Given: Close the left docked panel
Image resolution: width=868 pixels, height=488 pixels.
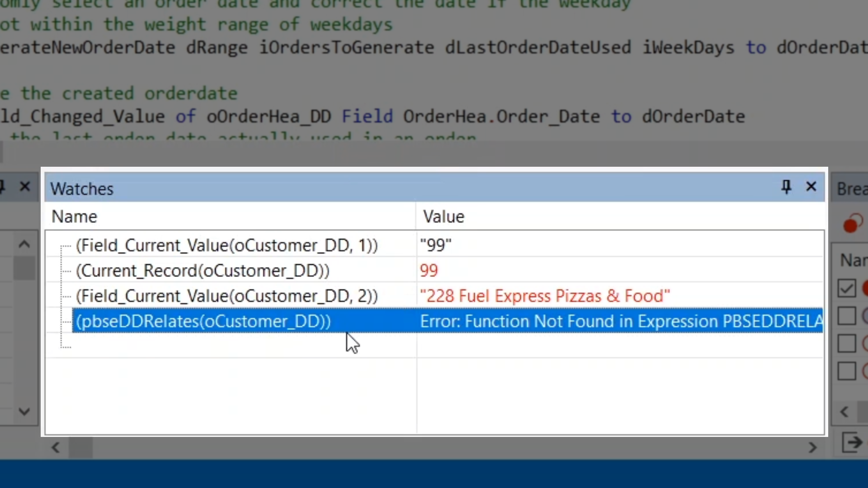Looking at the screenshot, I should click(x=25, y=186).
